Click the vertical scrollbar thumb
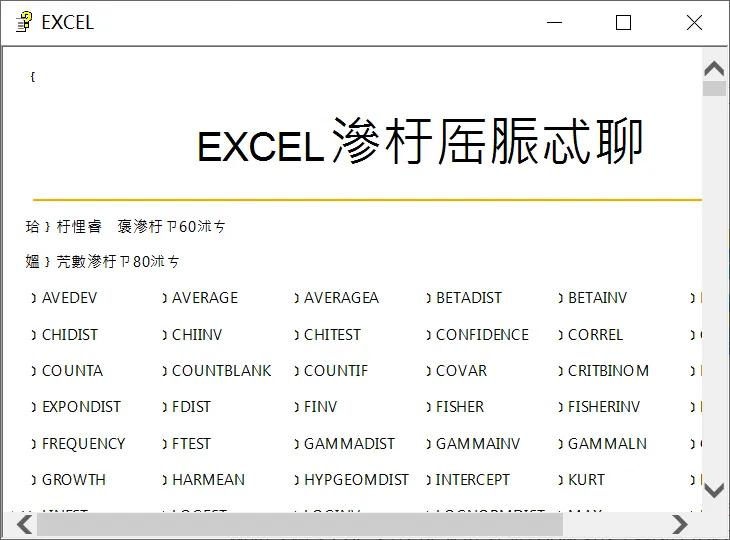The width and height of the screenshot is (730, 540). [714, 88]
